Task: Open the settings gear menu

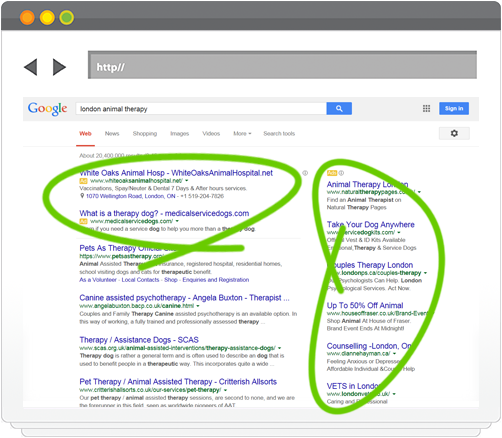Action: tap(454, 133)
